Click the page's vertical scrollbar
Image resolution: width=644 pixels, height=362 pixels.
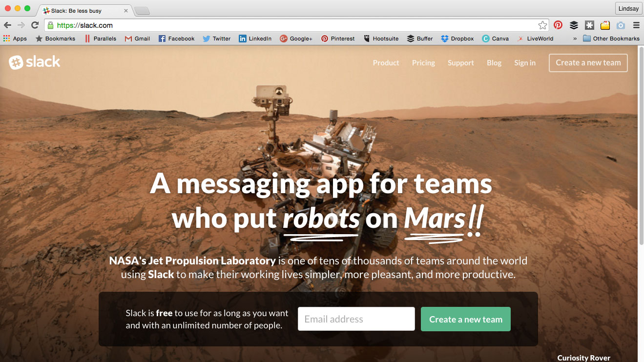click(x=641, y=146)
